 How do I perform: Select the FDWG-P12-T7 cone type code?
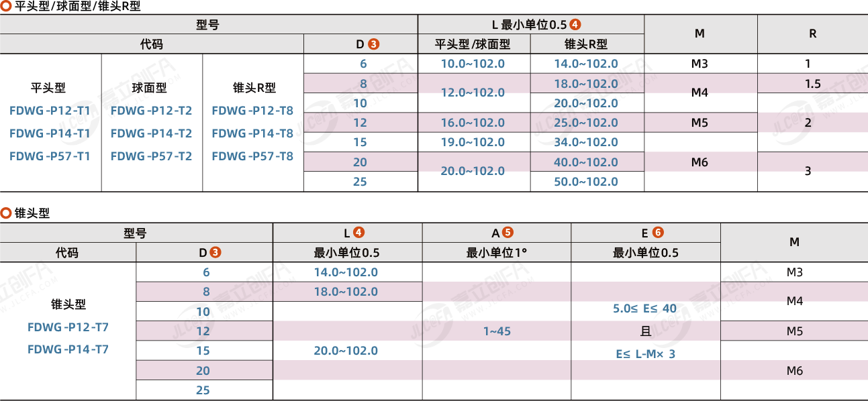[68, 327]
